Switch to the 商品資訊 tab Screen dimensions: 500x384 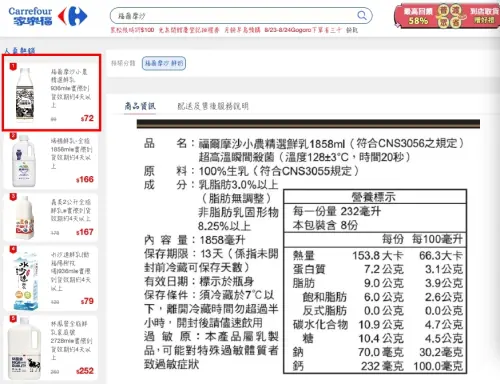[140, 106]
